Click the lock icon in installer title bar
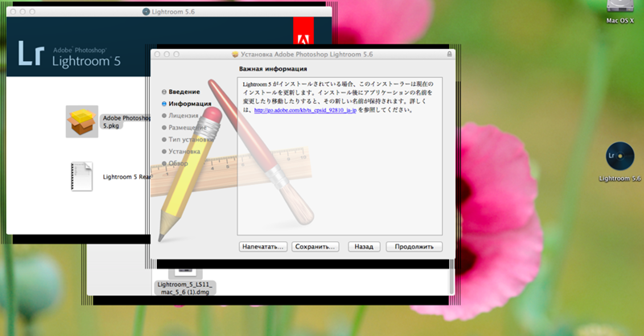 449,54
